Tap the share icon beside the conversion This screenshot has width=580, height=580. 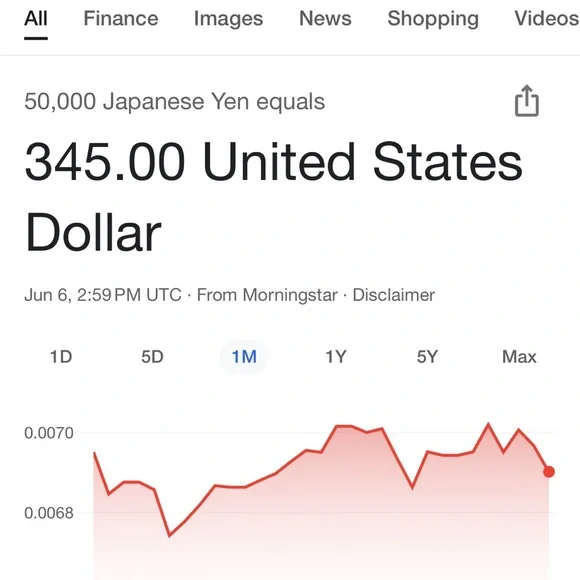point(527,101)
